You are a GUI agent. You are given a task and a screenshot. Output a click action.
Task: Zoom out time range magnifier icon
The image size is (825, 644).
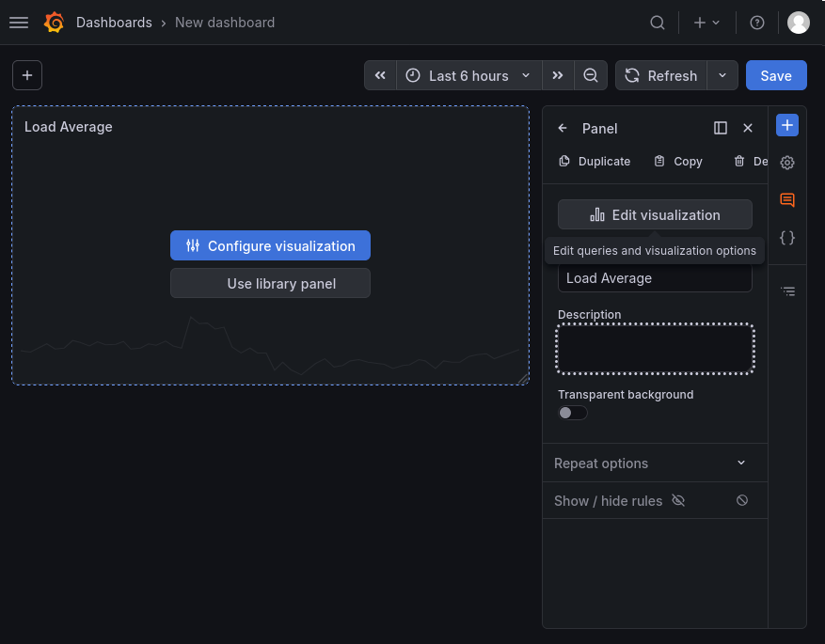(x=591, y=76)
